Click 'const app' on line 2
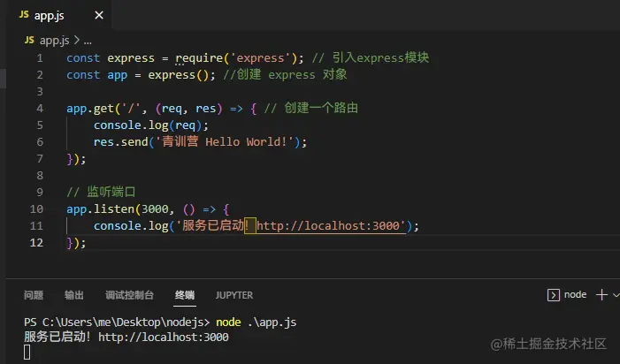 point(97,75)
